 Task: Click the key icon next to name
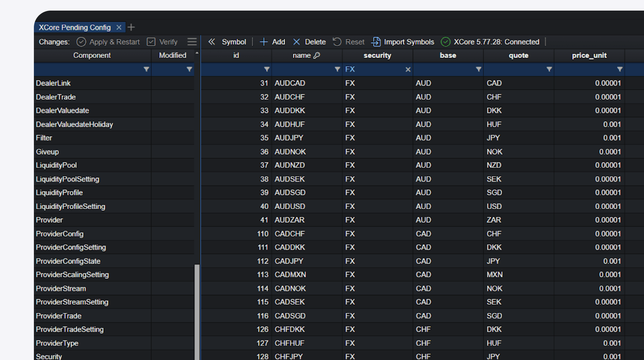[x=317, y=55]
